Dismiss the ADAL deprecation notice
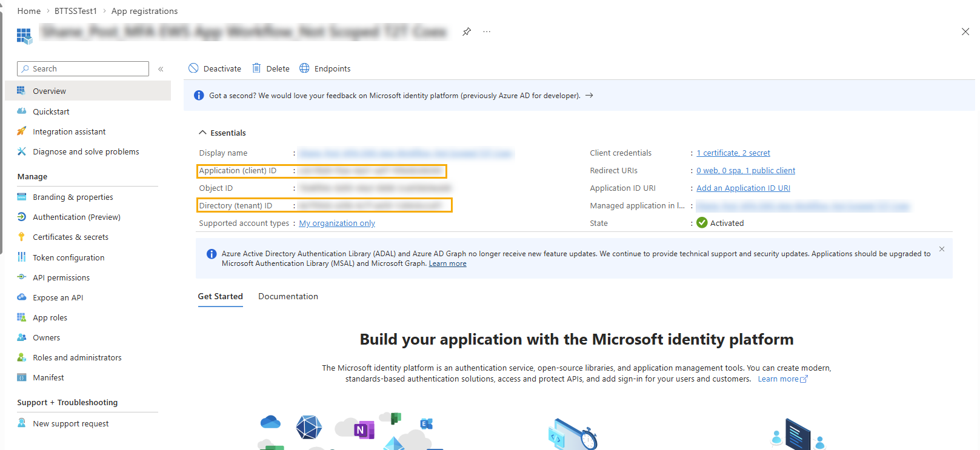 (942, 249)
